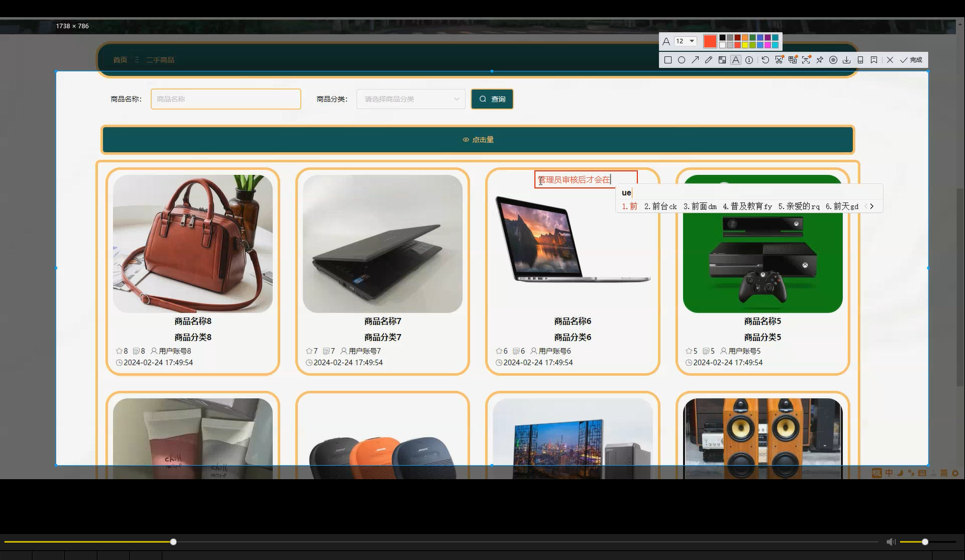Pick the cyan color swatch
965x560 pixels.
click(x=775, y=45)
